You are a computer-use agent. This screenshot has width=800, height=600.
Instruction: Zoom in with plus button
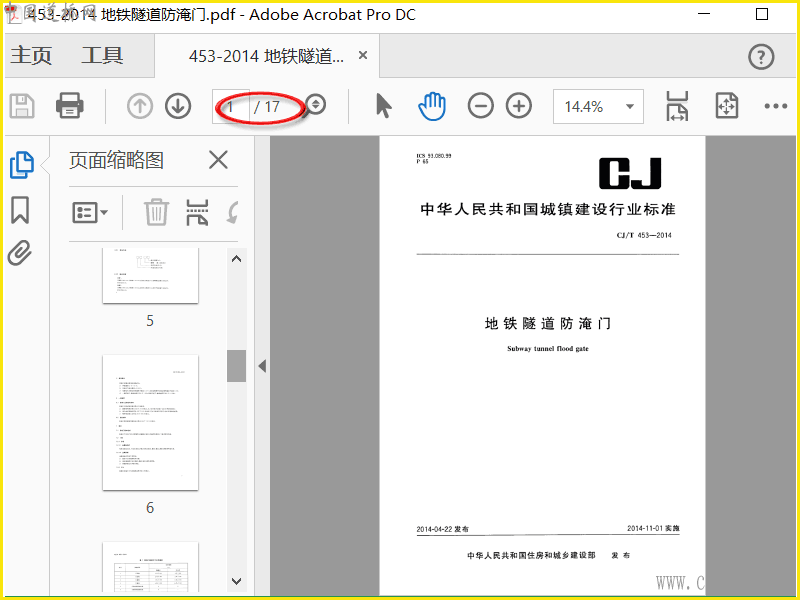click(519, 106)
